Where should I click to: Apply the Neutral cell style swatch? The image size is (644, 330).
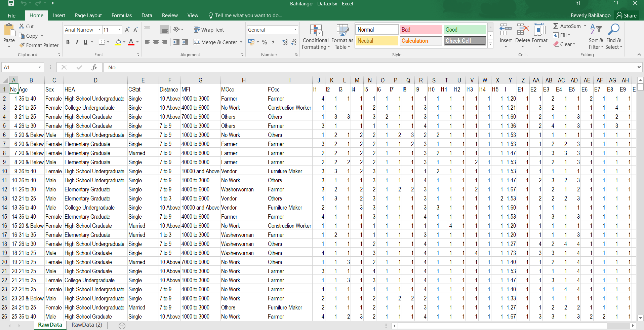coord(377,41)
